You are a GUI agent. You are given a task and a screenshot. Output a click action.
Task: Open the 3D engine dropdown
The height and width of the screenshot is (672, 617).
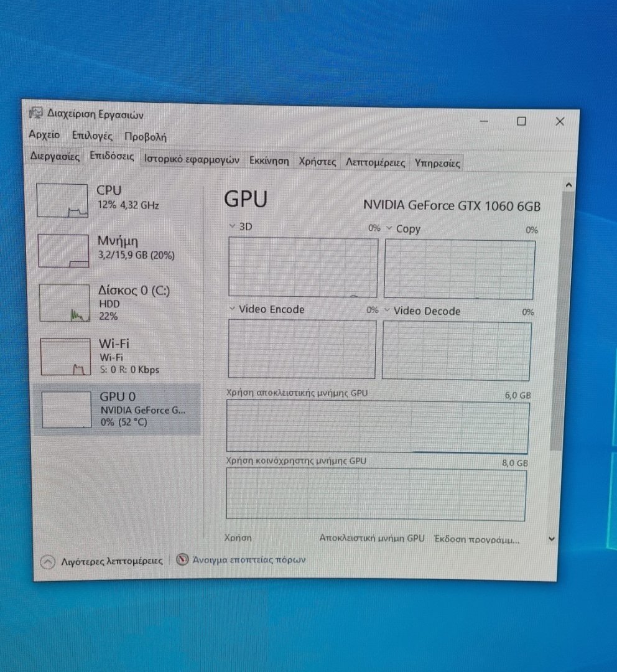coord(232,225)
